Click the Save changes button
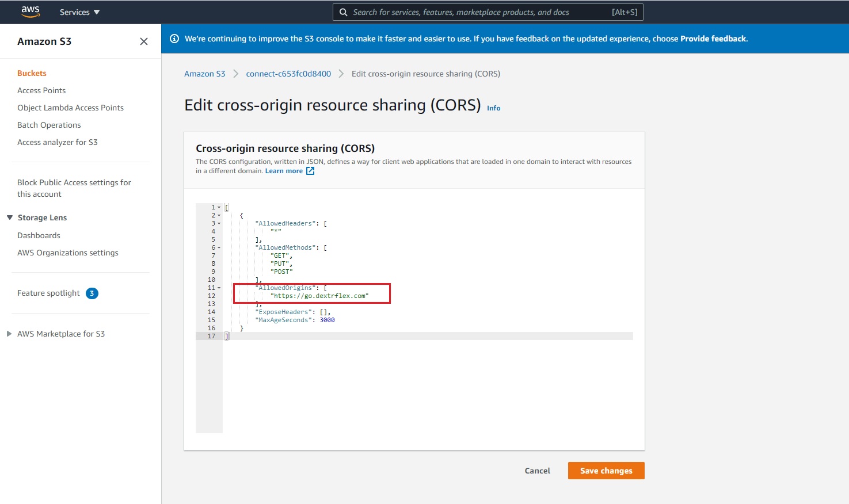 tap(606, 471)
